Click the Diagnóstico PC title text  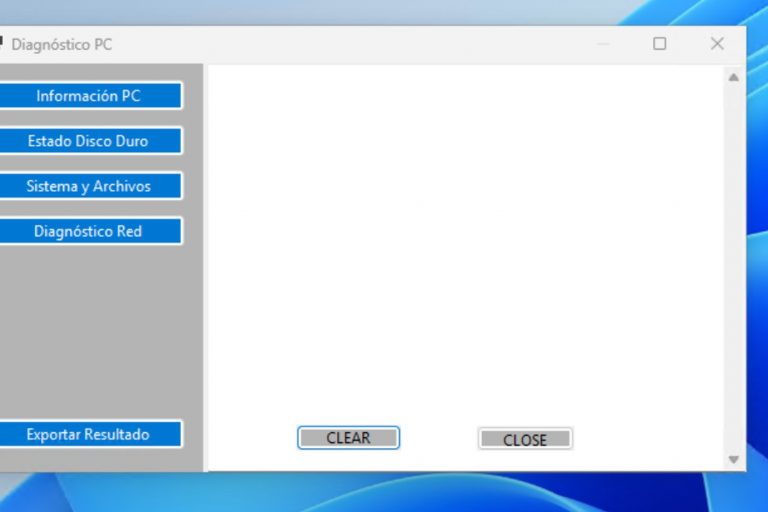pyautogui.click(x=62, y=45)
